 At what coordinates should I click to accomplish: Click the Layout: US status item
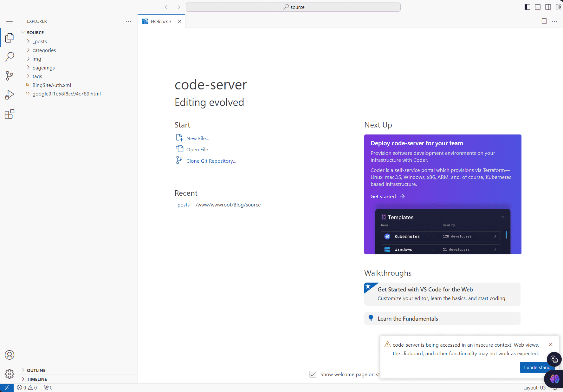point(534,388)
